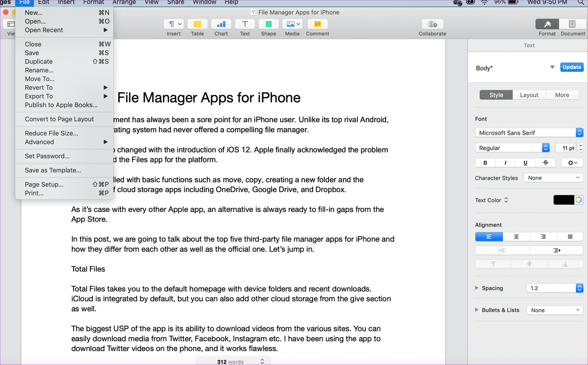Open the Shape toolbar icon

268,24
